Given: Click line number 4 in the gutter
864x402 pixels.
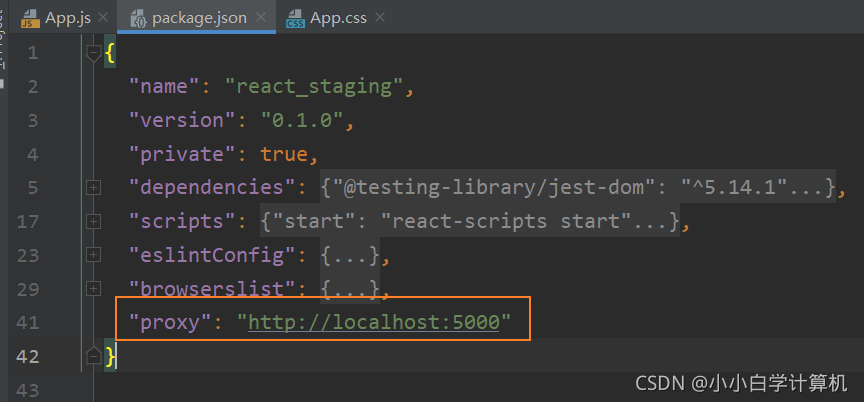Looking at the screenshot, I should pos(33,154).
